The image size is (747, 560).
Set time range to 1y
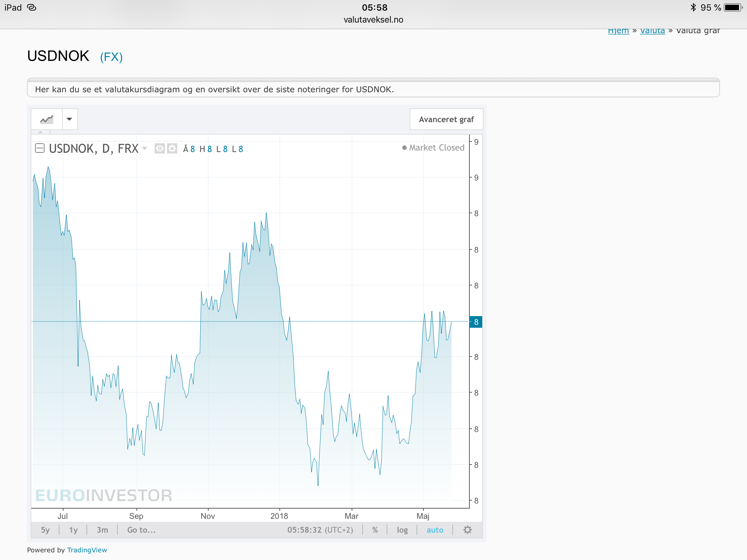coord(73,530)
